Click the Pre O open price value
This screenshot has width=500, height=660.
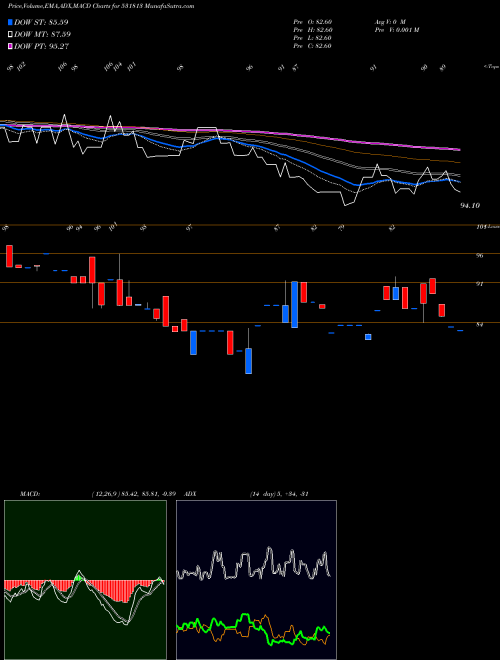click(313, 21)
